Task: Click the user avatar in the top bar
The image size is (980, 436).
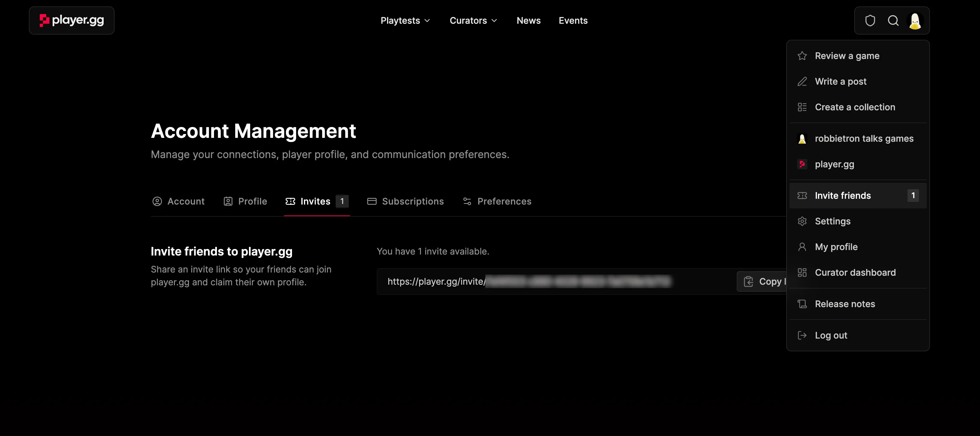Action: (x=915, y=21)
